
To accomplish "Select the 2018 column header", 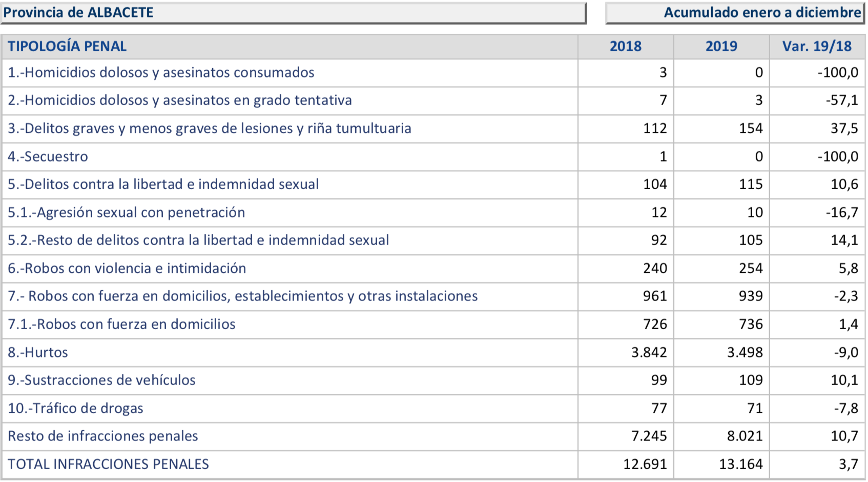I will (625, 46).
